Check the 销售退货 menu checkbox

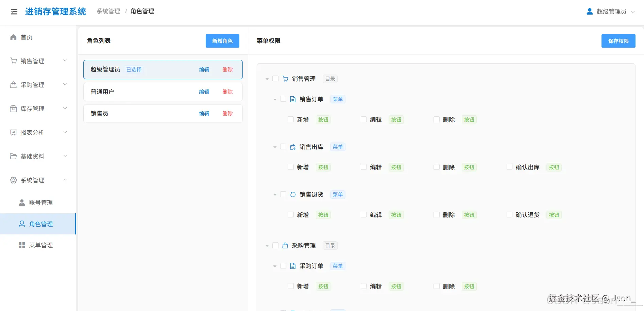point(283,194)
